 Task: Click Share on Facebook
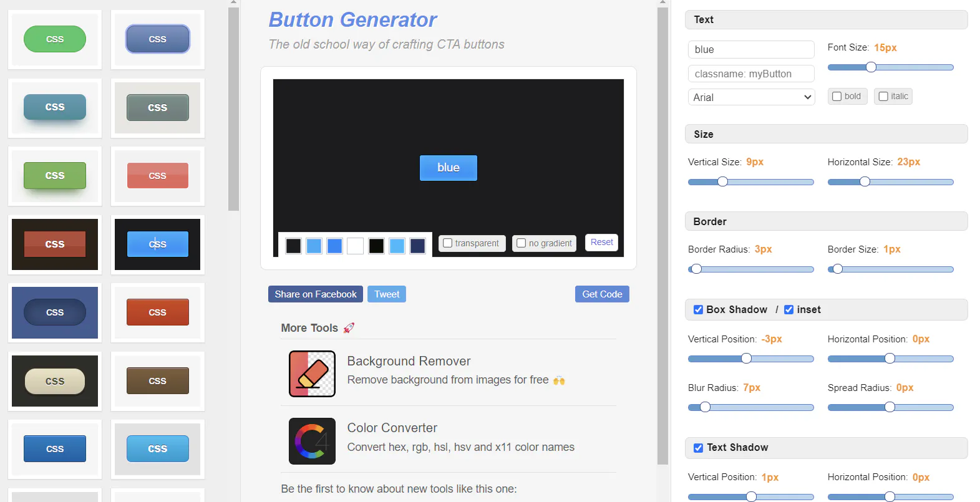(x=316, y=294)
